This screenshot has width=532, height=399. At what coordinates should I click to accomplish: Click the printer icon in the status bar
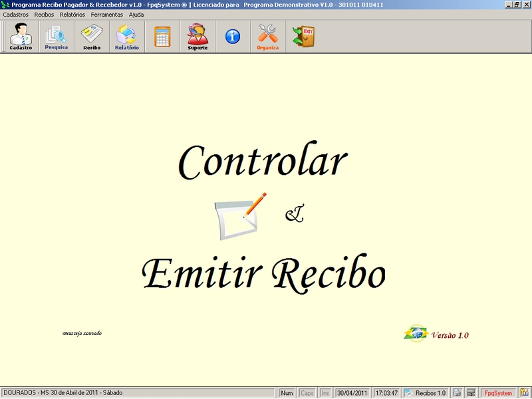[x=456, y=392]
